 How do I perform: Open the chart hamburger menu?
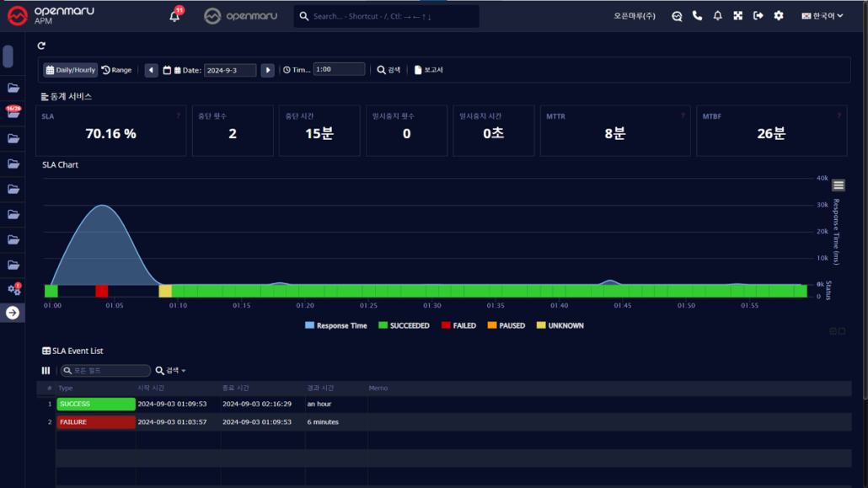[x=839, y=185]
